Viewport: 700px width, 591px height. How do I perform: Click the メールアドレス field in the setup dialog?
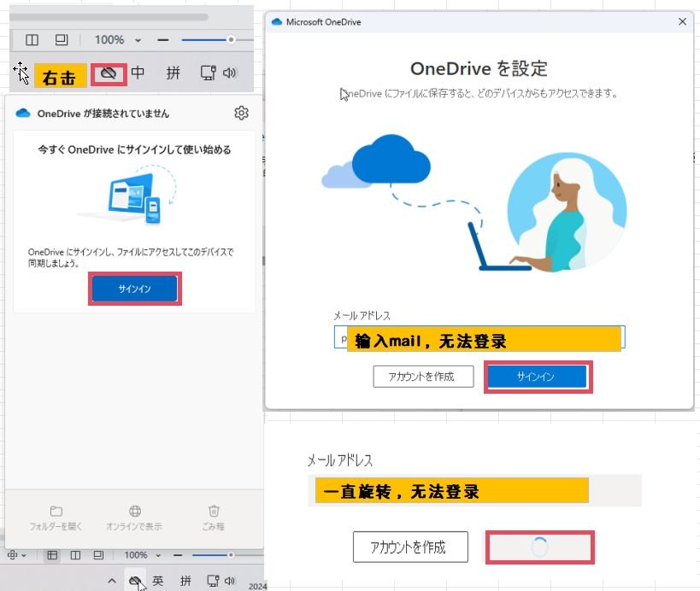click(479, 336)
